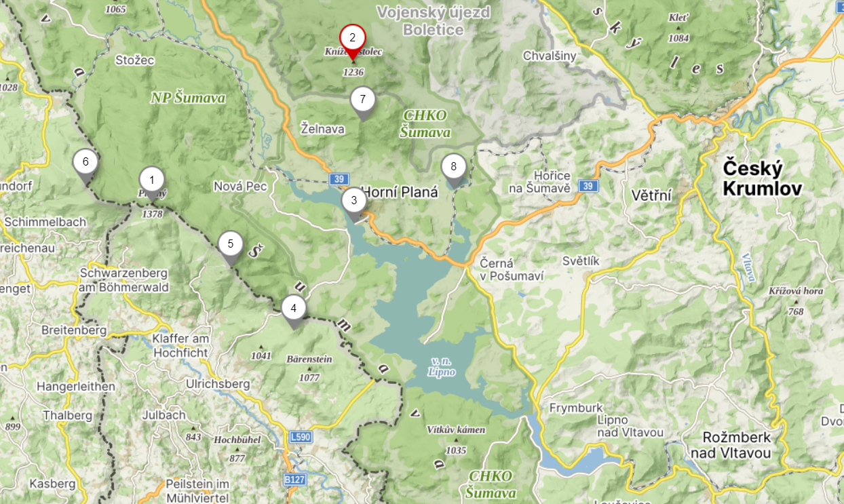The height and width of the screenshot is (504, 844).
Task: Select map marker number 1
Action: [152, 182]
